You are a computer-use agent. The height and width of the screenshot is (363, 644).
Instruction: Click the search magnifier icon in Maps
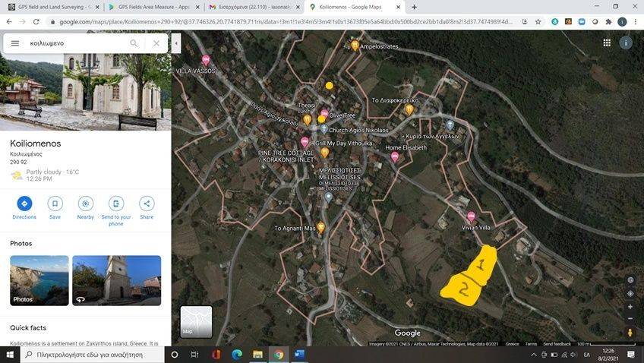(x=134, y=43)
